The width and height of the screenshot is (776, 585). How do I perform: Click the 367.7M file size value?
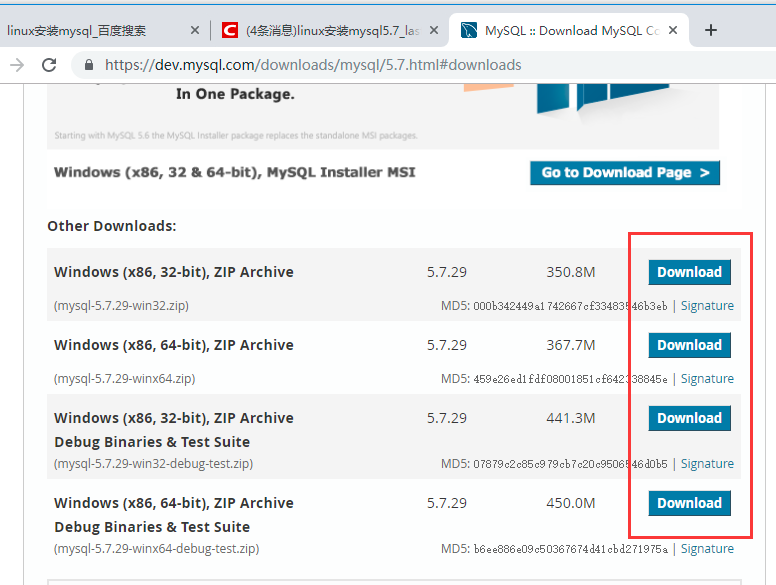tap(571, 345)
